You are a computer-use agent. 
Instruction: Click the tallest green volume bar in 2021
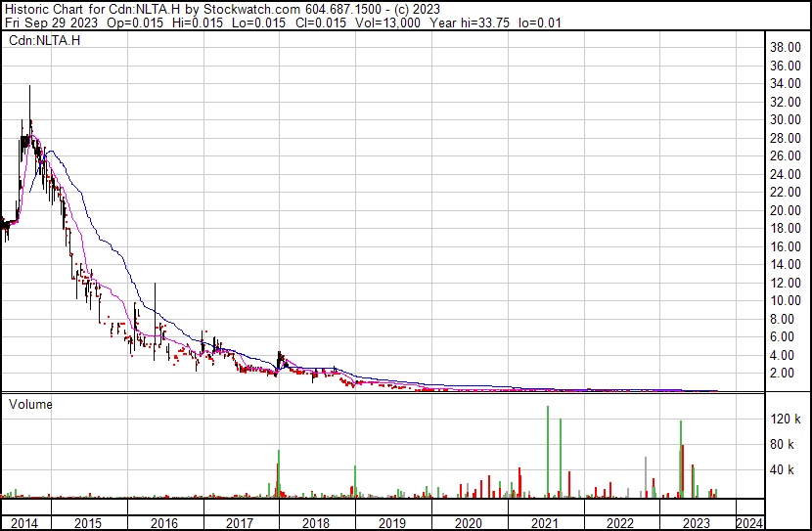[x=548, y=452]
